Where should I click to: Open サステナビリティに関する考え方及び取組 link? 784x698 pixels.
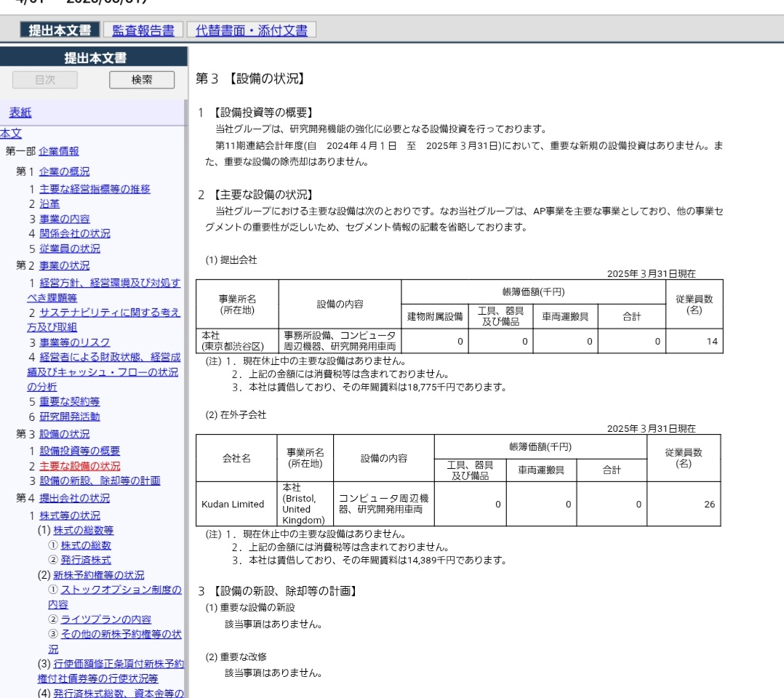104,319
